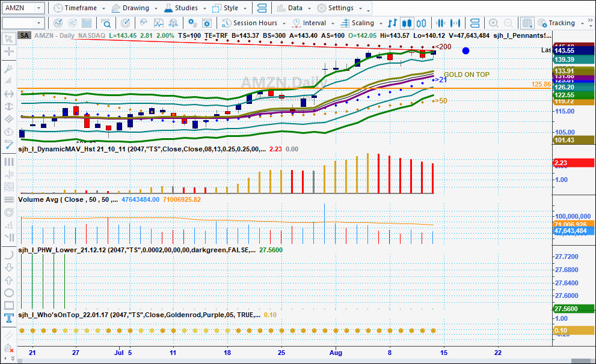The width and height of the screenshot is (596, 364).
Task: Open the Studies menu
Action: coord(185,8)
